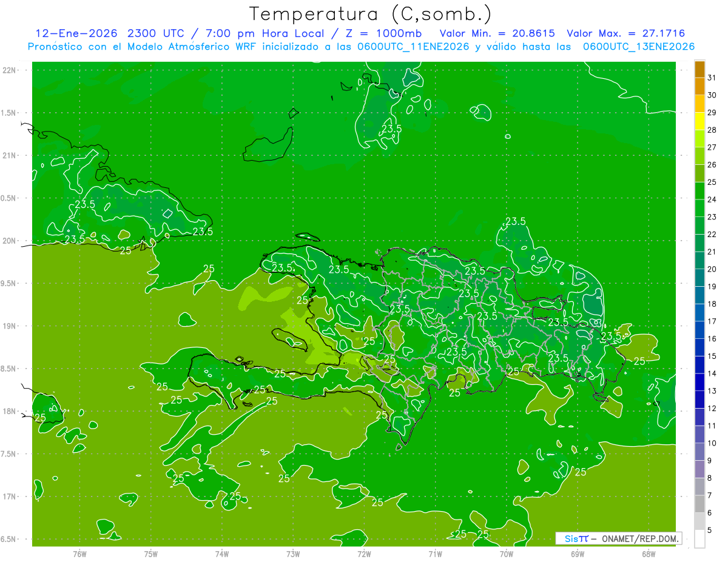Click legend value 15
Viewport: 728px width, 562px height.
[x=712, y=356]
